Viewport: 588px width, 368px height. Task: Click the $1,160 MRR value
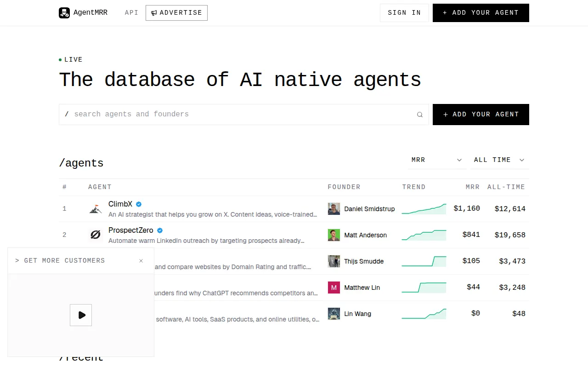click(x=467, y=209)
